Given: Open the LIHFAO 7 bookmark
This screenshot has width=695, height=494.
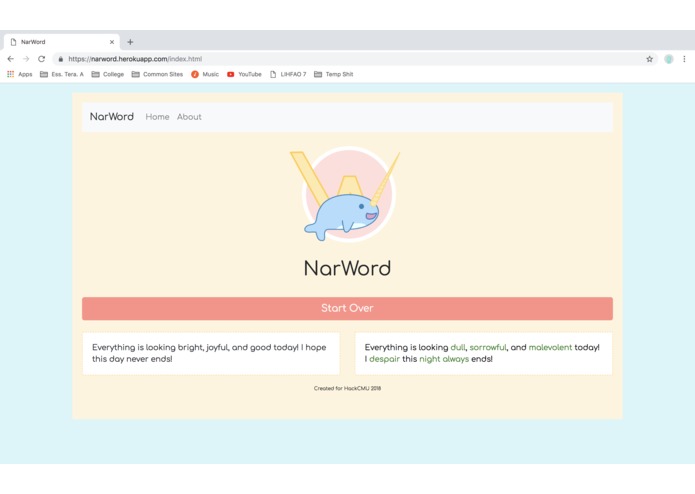Looking at the screenshot, I should click(288, 74).
